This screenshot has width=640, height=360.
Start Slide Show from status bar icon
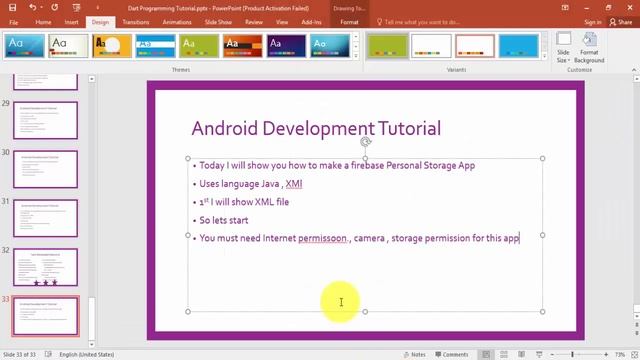tap(539, 354)
